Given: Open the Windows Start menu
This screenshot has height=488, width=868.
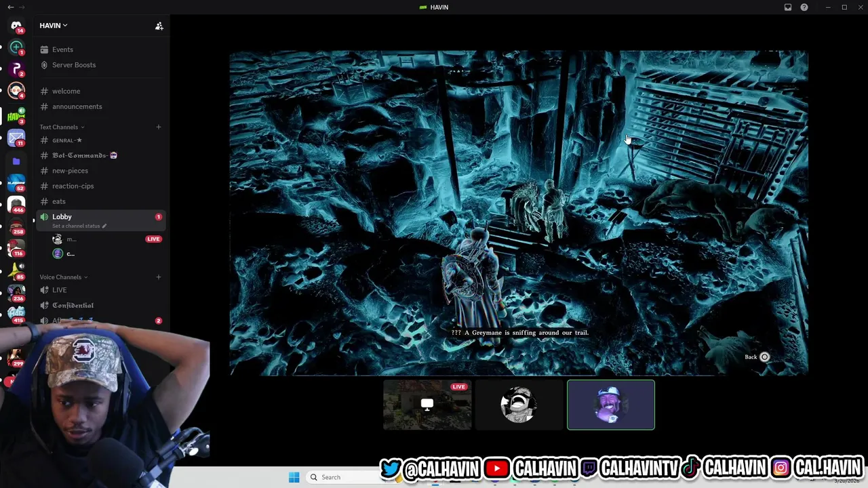Looking at the screenshot, I should [x=294, y=477].
